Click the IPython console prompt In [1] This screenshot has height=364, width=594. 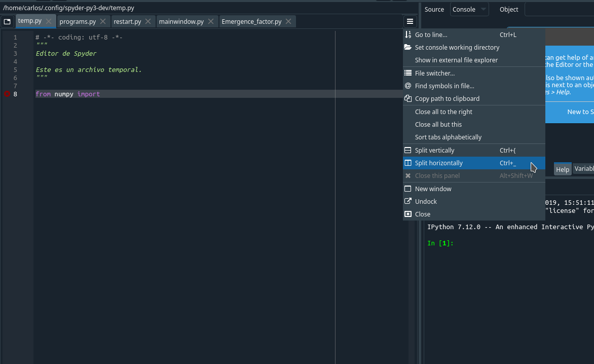point(440,243)
